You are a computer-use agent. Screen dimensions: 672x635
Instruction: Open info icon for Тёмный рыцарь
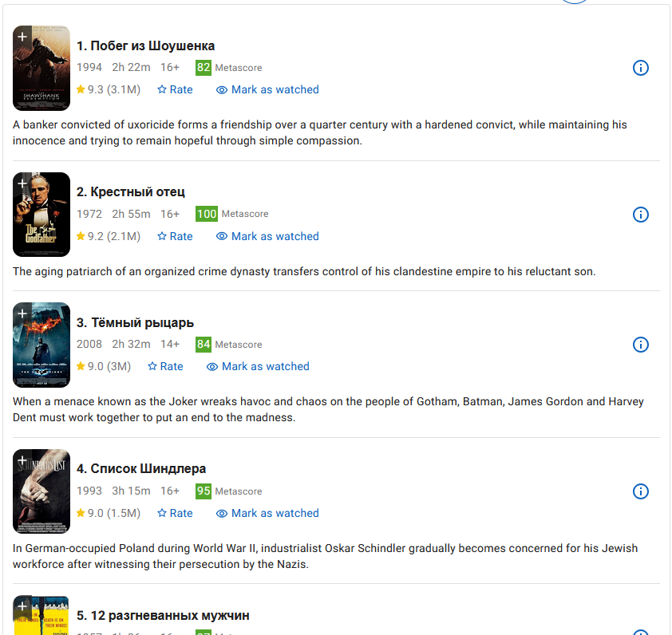(x=640, y=345)
